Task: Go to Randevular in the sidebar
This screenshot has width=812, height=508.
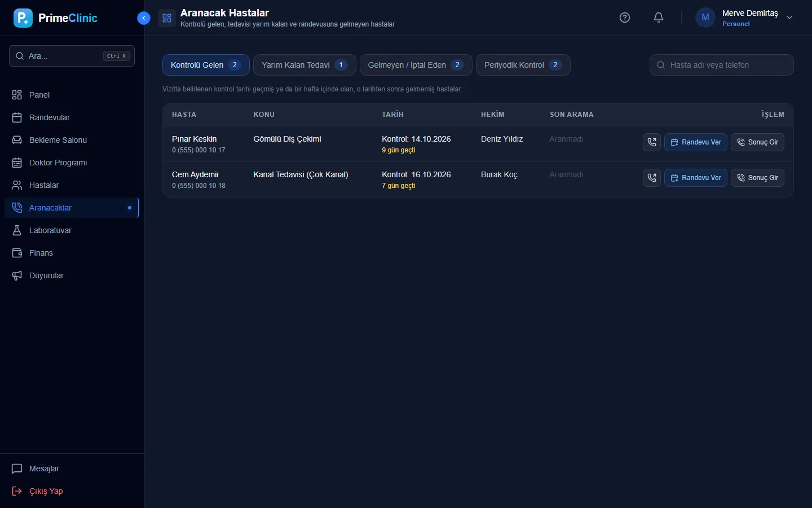Action: pyautogui.click(x=72, y=117)
